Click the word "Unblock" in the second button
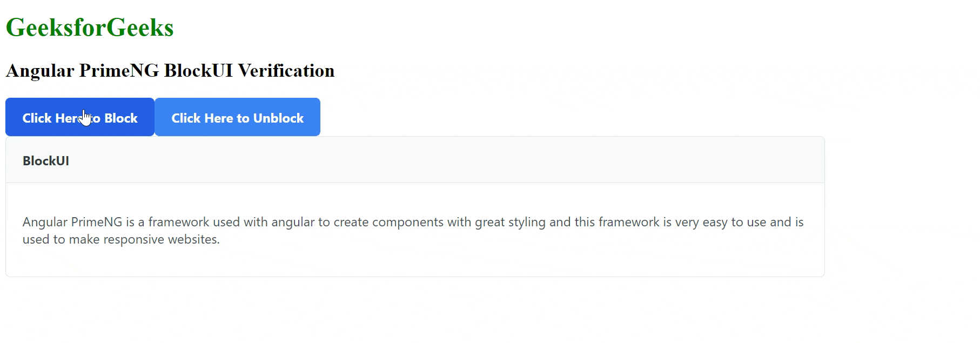Screen dimensions: 980x343 coord(278,118)
